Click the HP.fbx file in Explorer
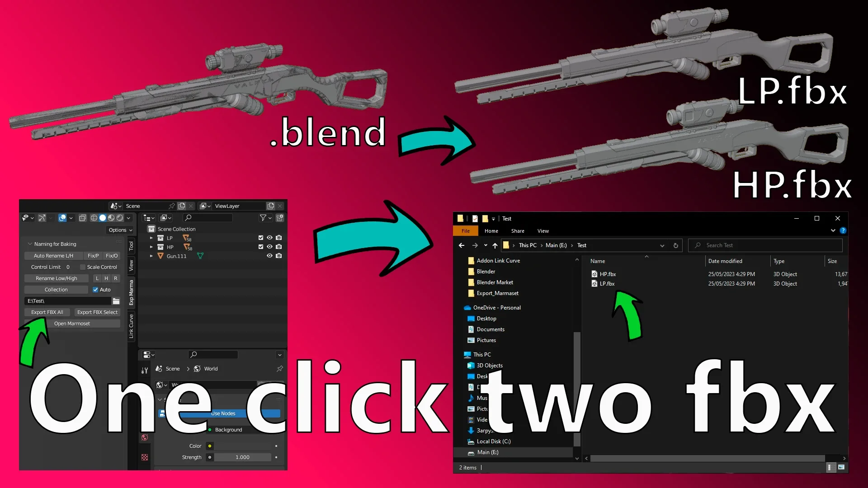This screenshot has width=868, height=488. tap(607, 273)
